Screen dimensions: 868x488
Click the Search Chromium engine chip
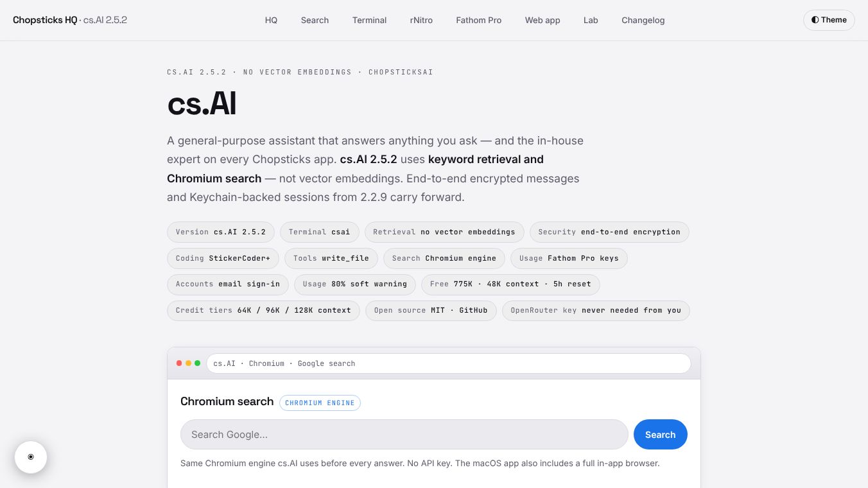(x=444, y=258)
